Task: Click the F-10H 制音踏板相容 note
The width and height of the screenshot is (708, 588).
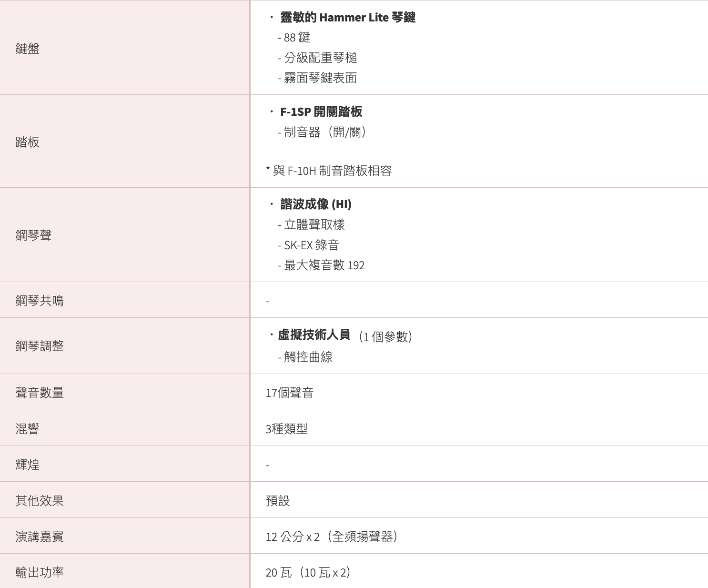Action: tap(329, 171)
